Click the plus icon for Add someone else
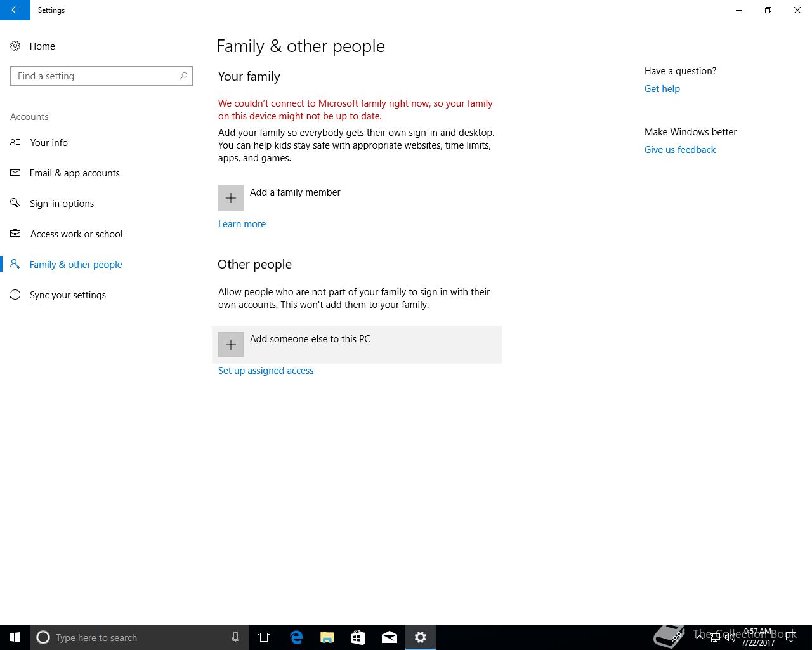 pos(231,345)
